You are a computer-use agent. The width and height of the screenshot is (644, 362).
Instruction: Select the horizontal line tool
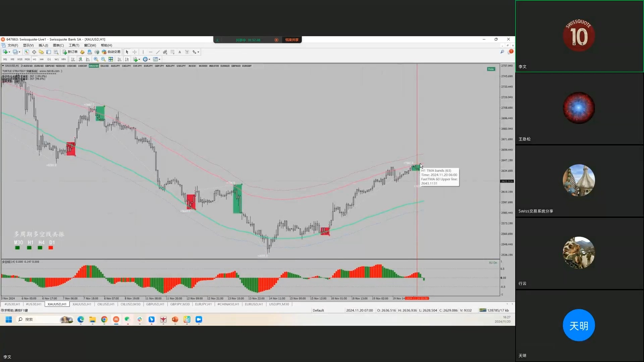tap(150, 52)
